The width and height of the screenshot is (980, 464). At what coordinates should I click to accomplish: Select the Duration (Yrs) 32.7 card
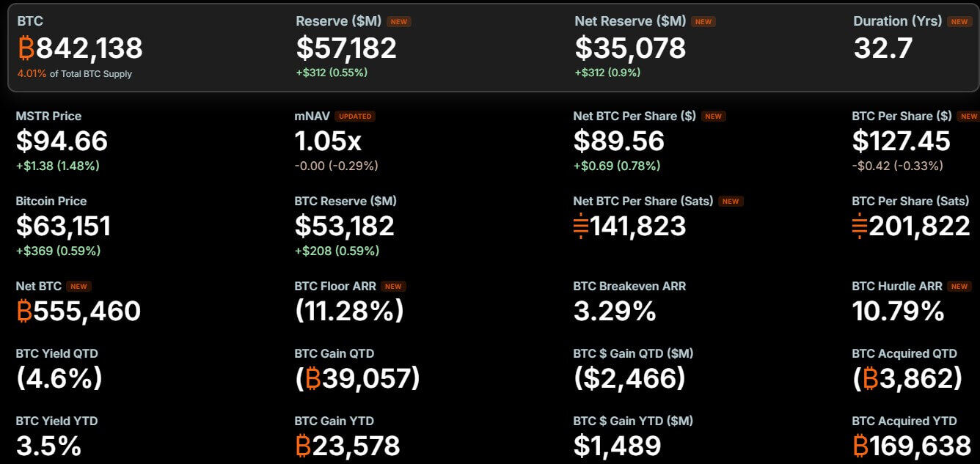click(913, 41)
